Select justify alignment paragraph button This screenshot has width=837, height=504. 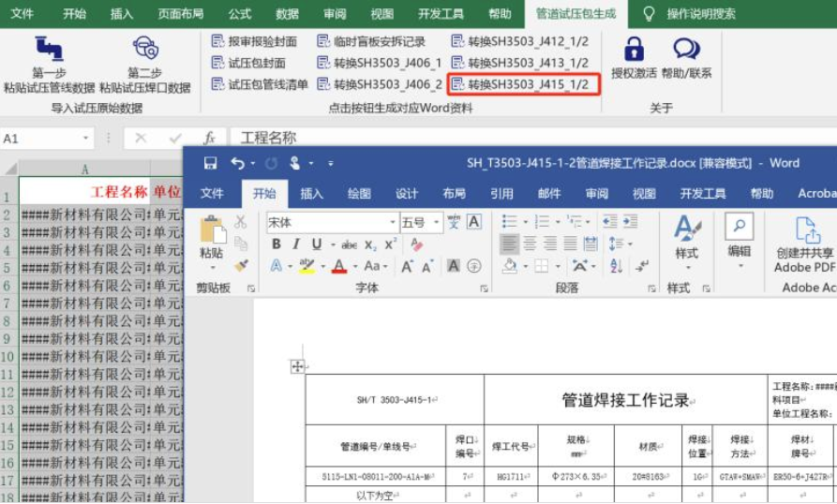[x=570, y=244]
